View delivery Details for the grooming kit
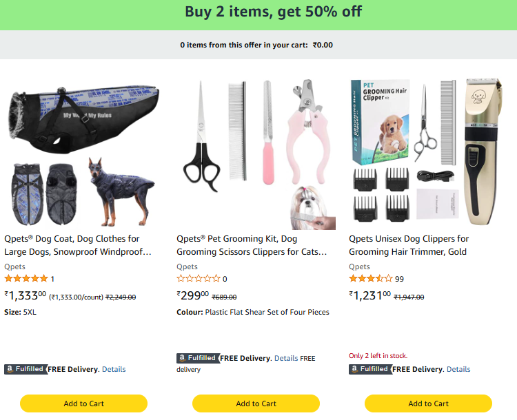The image size is (517, 420). click(286, 358)
